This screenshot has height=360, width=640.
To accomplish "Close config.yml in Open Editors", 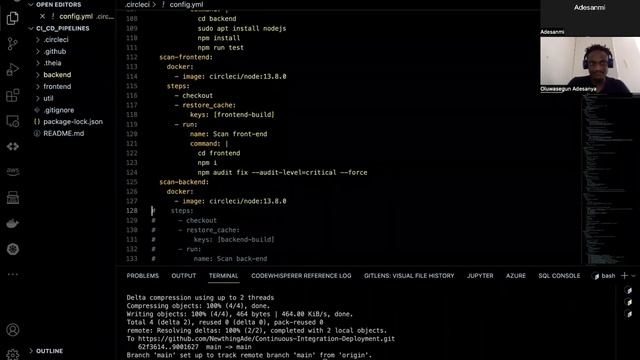I will (x=42, y=16).
